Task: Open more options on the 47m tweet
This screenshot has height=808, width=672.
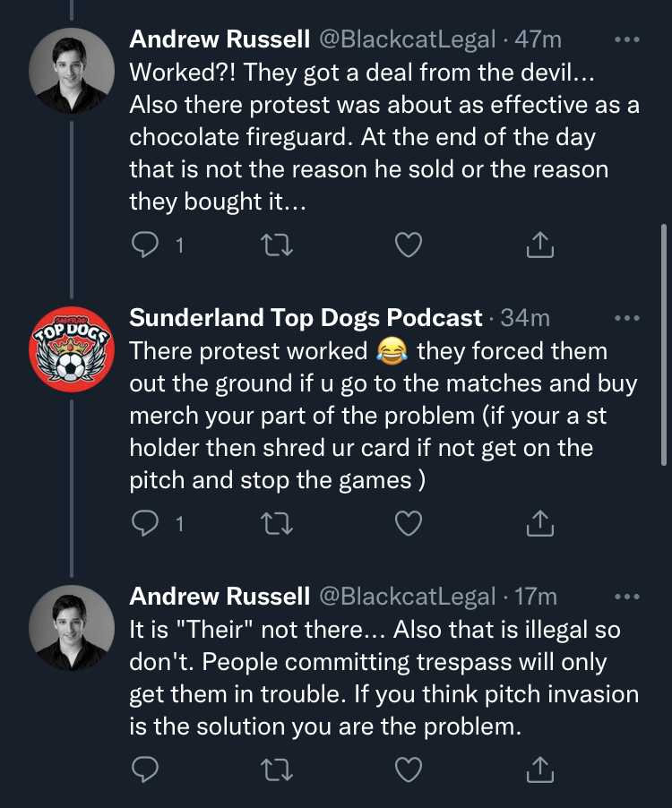Action: pyautogui.click(x=627, y=39)
